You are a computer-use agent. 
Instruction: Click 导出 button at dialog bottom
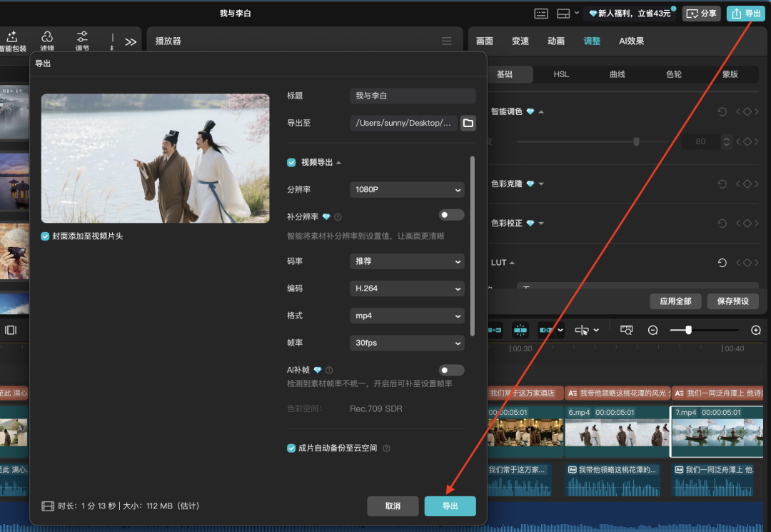coord(450,506)
